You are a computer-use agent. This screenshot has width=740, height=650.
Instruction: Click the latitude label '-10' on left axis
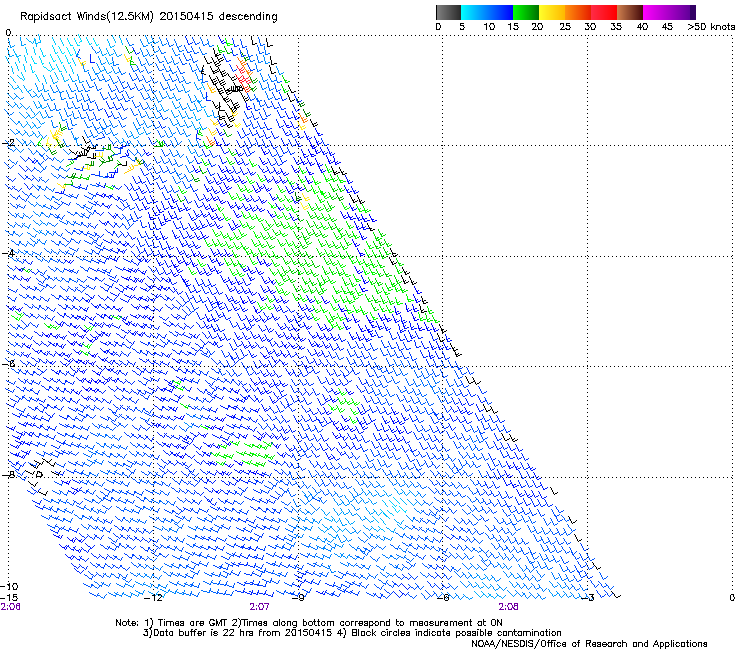(x=9, y=586)
